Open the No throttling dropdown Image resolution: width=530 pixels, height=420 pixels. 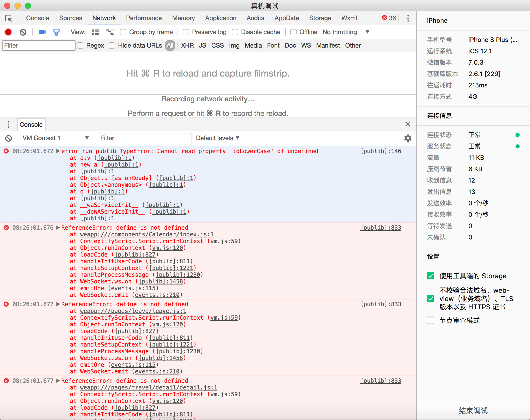(346, 32)
